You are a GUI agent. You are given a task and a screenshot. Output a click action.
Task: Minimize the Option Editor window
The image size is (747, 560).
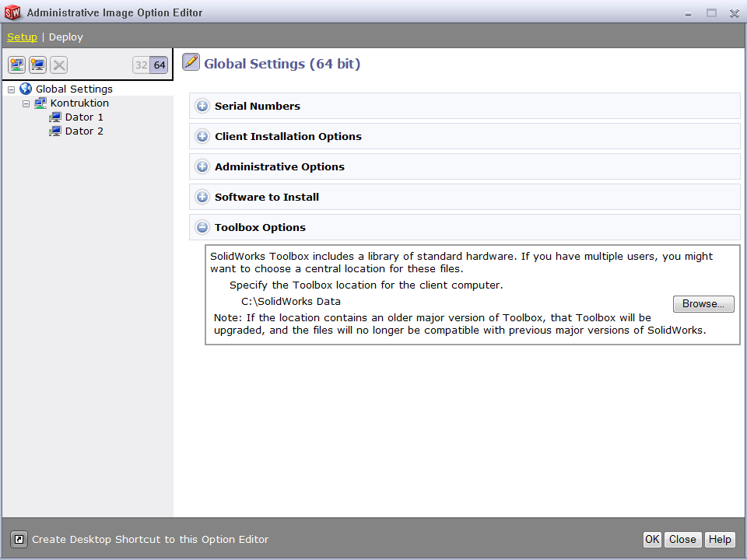[688, 13]
